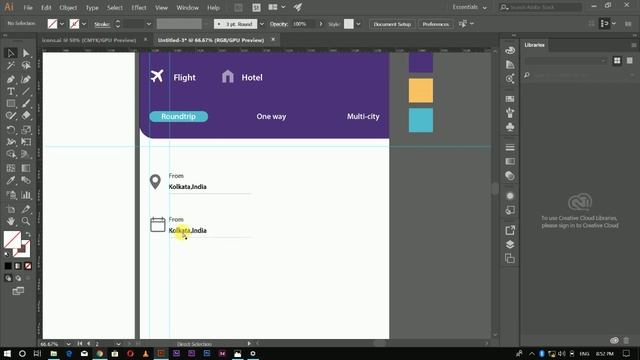Screen dimensions: 640x360
Task: Click the teal color swatch square
Action: [421, 120]
